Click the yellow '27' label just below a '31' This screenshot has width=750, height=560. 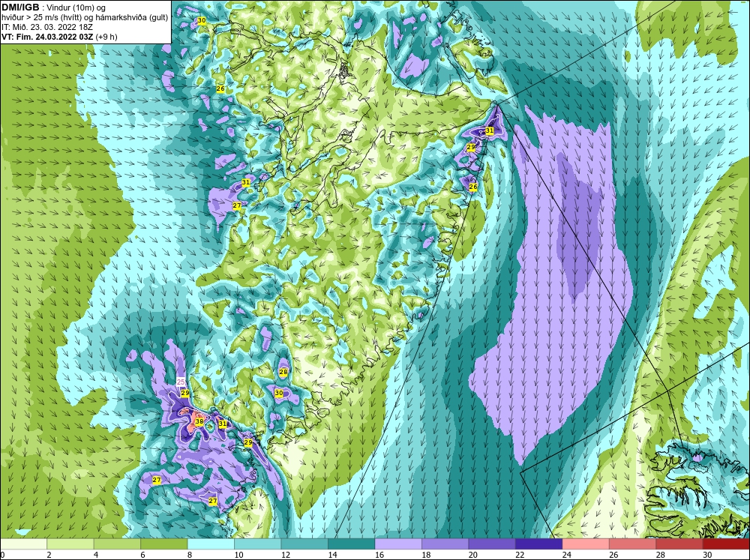point(237,205)
